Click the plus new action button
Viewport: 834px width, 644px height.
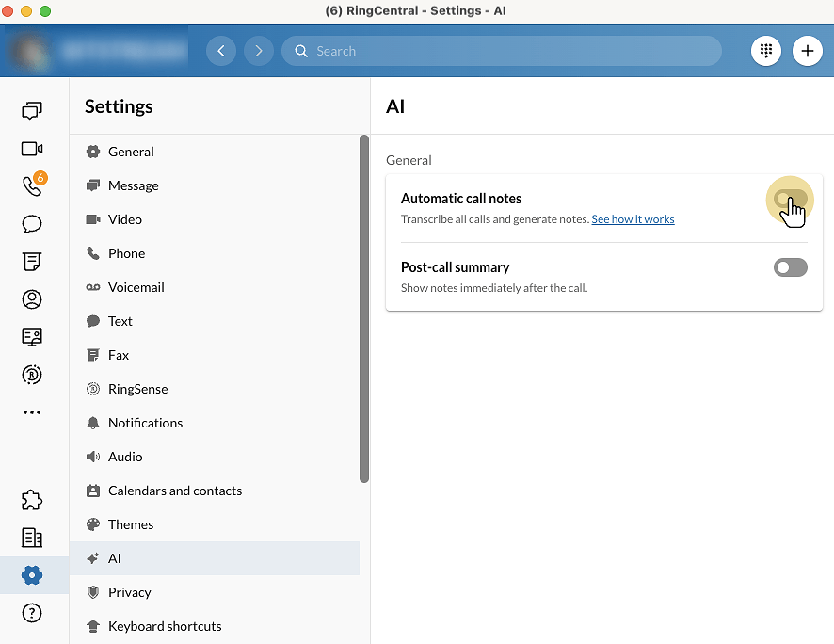tap(807, 51)
